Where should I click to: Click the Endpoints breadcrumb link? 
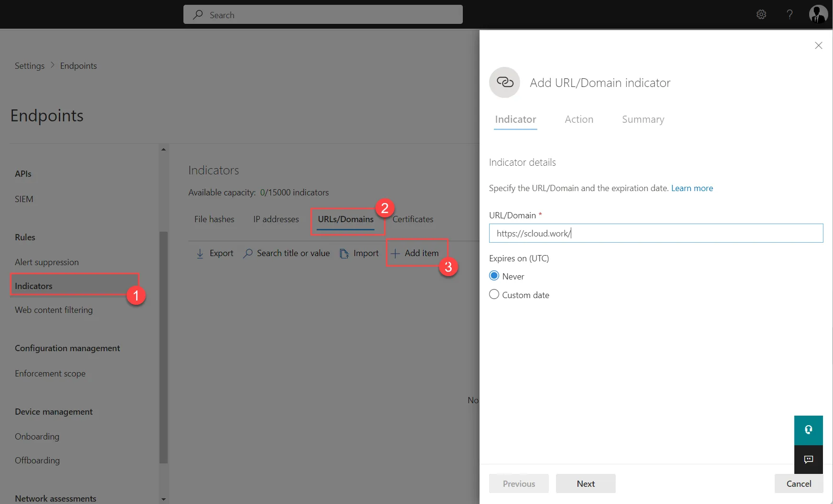(78, 66)
